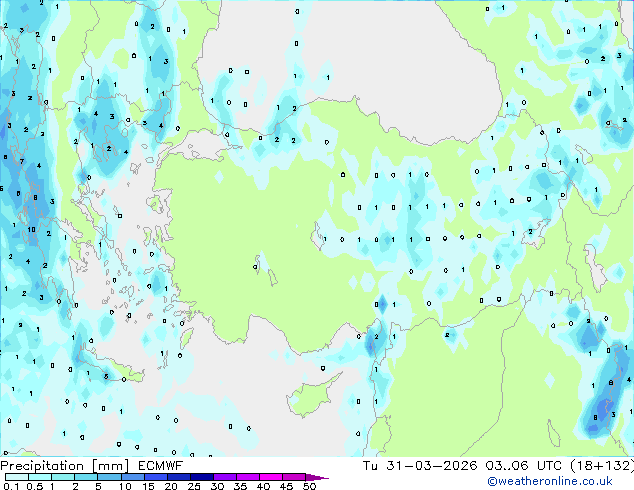Pick the 45–50 mm legend swatch
The height and width of the screenshot is (490, 634).
(294, 477)
